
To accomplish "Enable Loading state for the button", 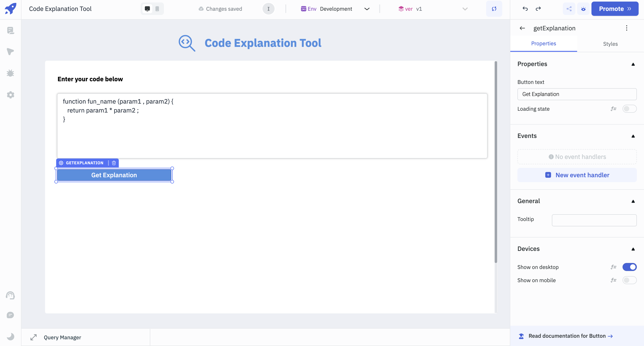I will coord(629,109).
